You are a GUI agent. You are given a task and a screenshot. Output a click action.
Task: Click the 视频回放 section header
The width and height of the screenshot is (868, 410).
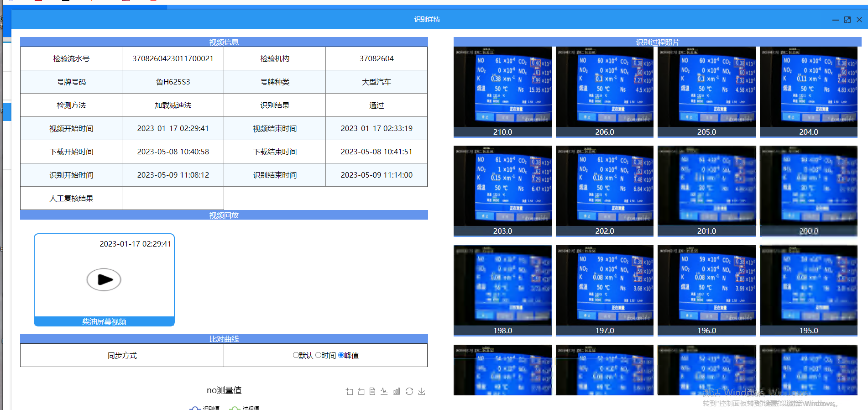[224, 215]
